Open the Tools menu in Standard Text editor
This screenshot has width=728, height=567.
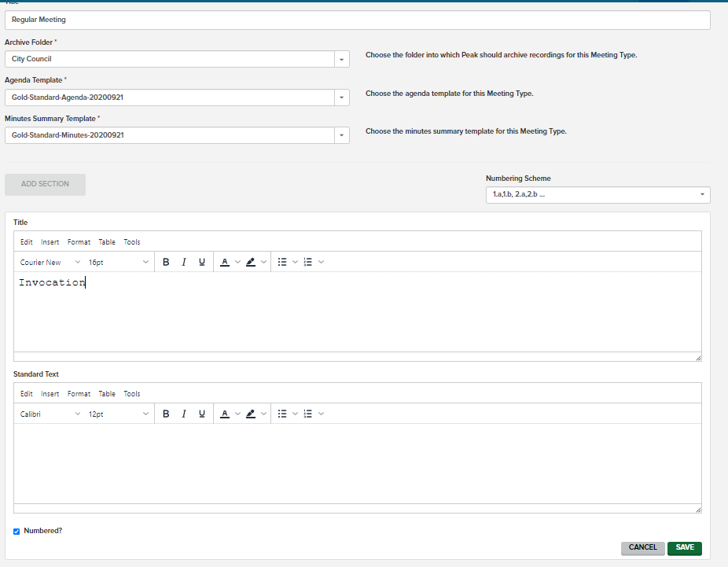(132, 394)
